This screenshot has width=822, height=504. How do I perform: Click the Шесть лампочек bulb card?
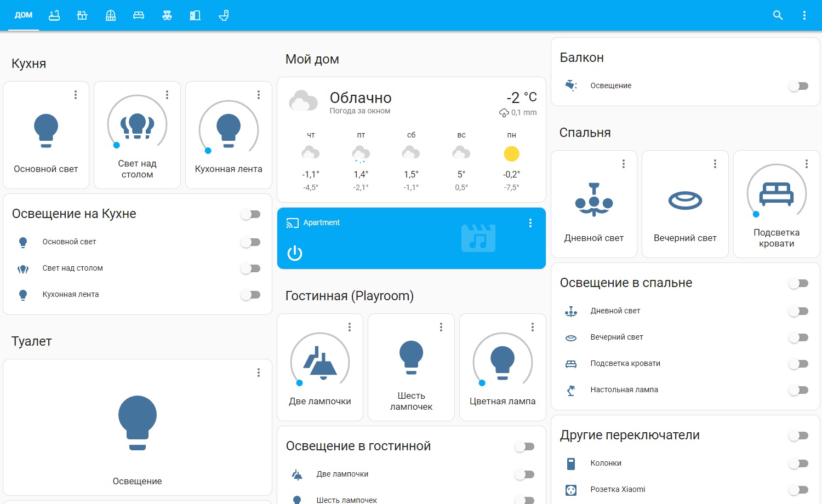[x=411, y=367]
